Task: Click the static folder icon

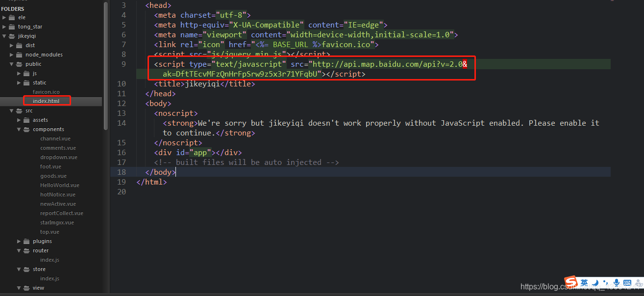Action: point(26,82)
